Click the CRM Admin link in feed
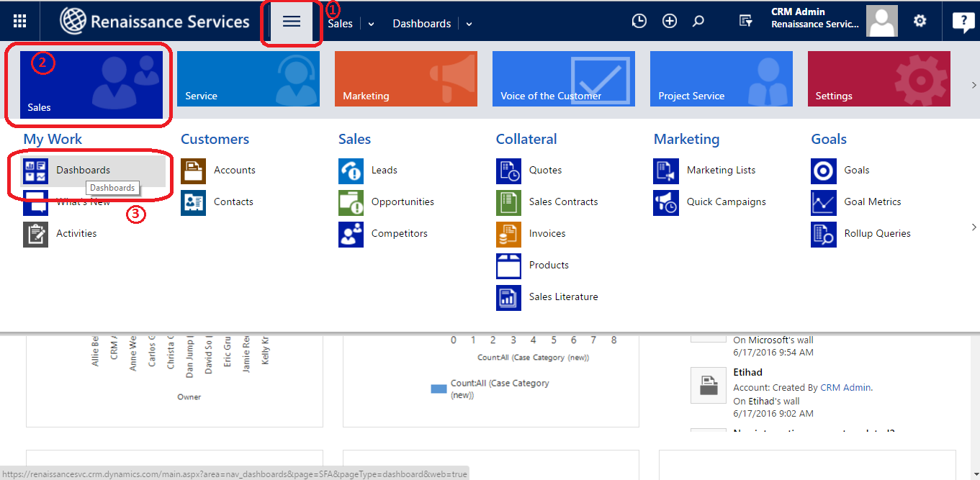This screenshot has height=480, width=980. click(x=845, y=388)
